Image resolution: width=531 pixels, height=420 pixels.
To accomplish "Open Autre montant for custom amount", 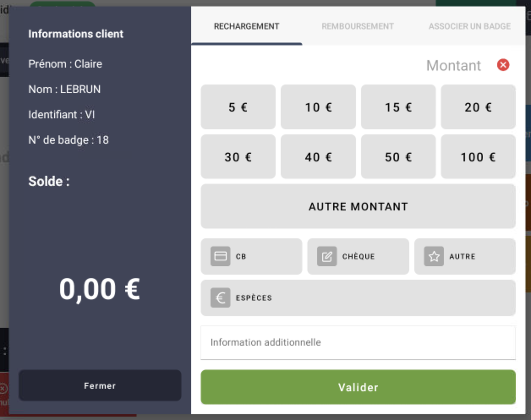I will pos(358,206).
